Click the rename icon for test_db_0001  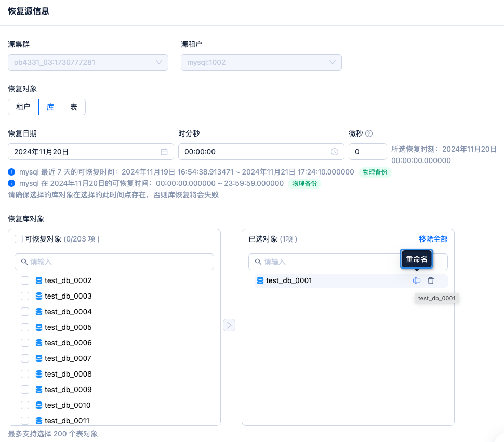pos(417,280)
